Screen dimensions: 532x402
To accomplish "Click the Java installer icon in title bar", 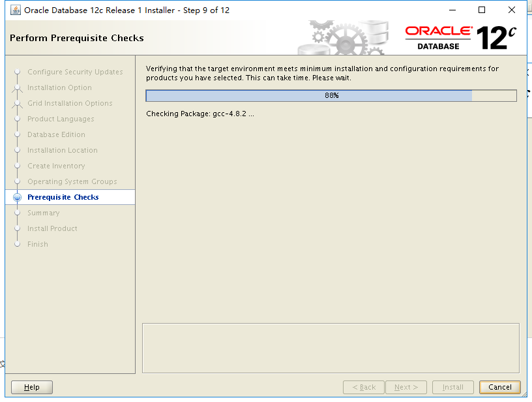I will [15, 10].
